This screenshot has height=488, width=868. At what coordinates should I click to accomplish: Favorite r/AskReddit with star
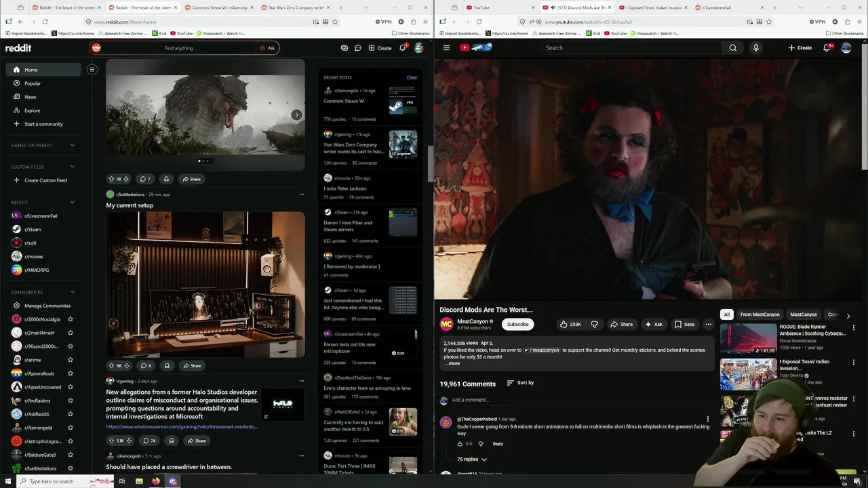click(x=70, y=414)
